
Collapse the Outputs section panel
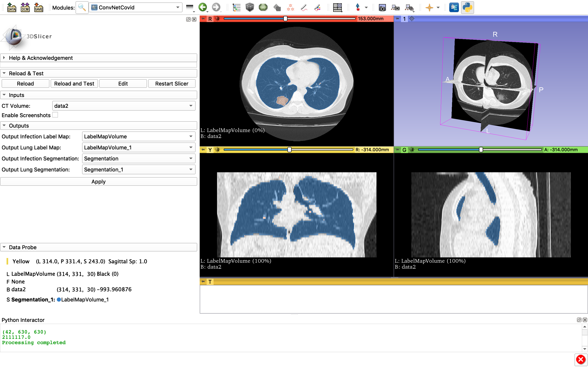4,125
